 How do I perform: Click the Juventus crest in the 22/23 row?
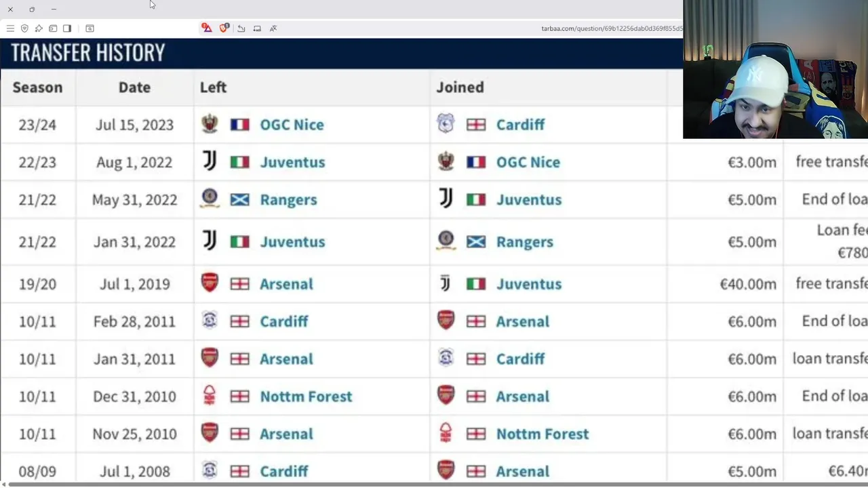tap(210, 161)
